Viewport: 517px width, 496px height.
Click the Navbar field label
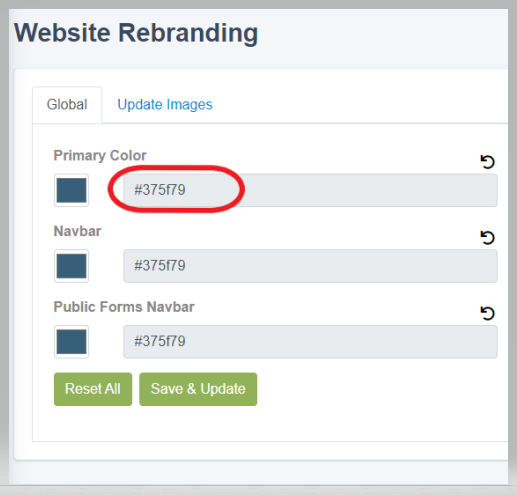tap(77, 231)
